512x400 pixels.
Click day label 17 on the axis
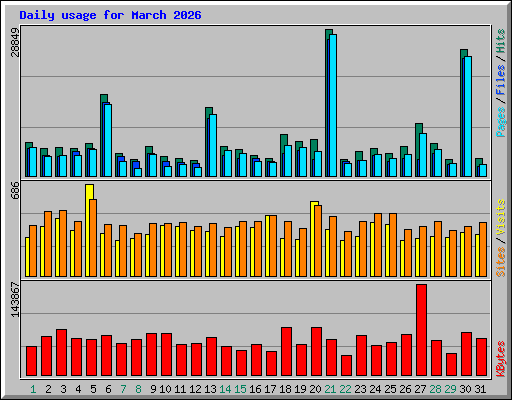270,389
